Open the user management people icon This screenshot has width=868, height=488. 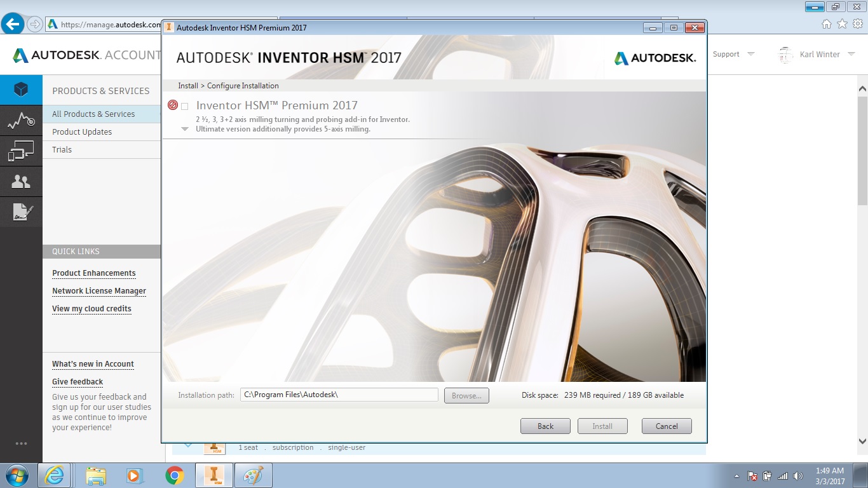coord(21,181)
